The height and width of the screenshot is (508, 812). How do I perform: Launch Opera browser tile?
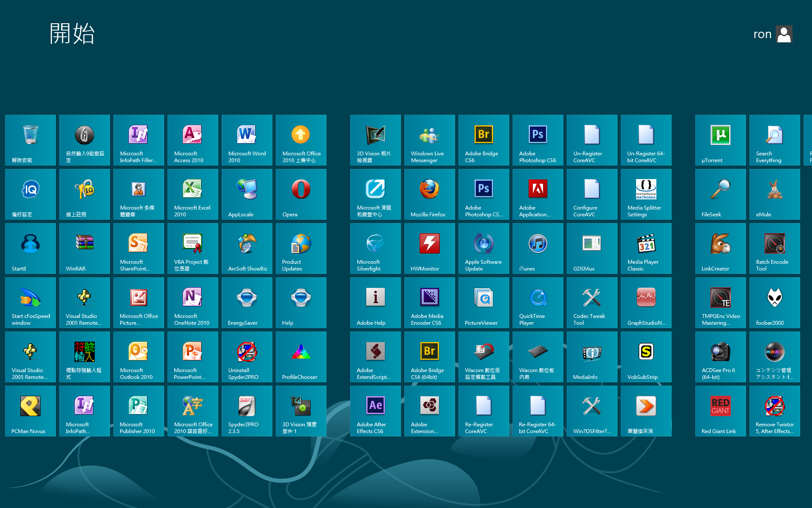pyautogui.click(x=301, y=194)
